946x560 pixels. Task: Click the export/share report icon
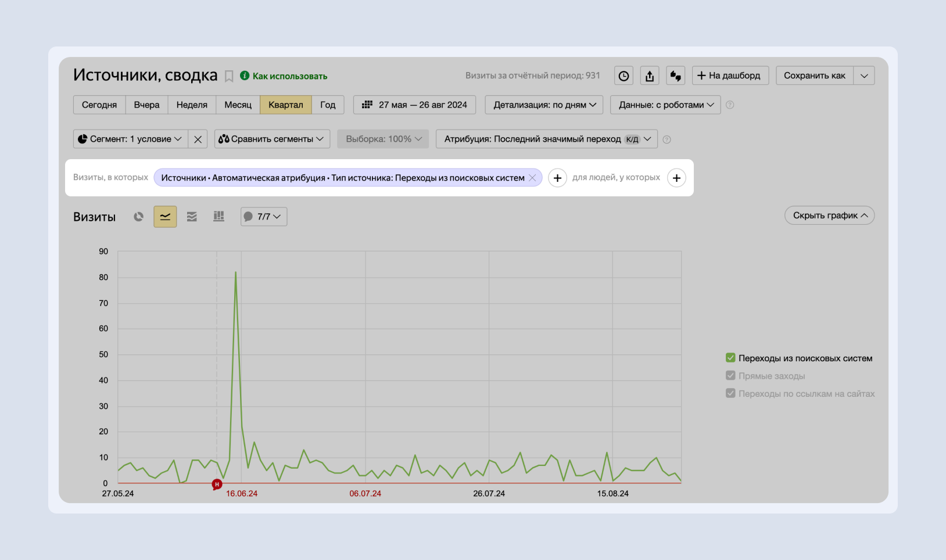650,76
